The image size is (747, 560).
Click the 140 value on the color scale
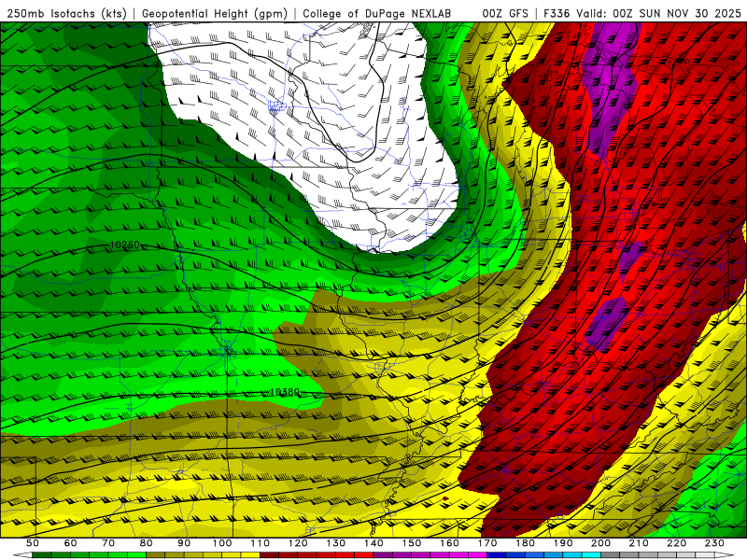(x=373, y=543)
